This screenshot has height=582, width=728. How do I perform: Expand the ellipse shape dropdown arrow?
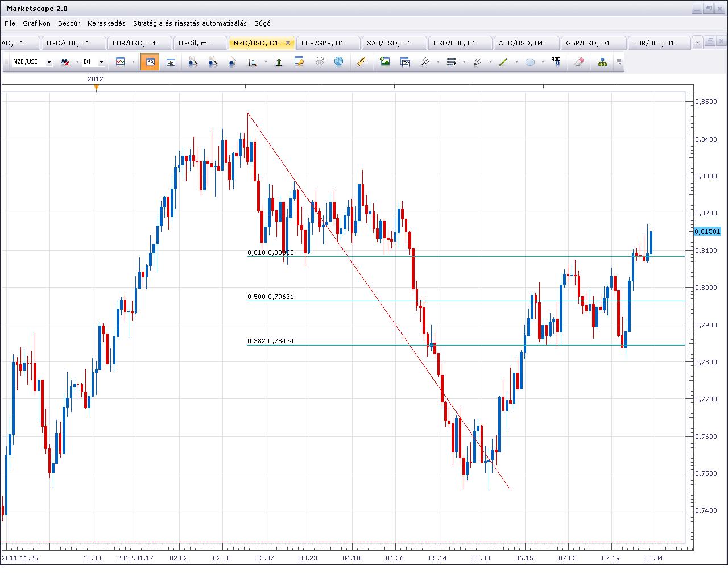click(543, 62)
